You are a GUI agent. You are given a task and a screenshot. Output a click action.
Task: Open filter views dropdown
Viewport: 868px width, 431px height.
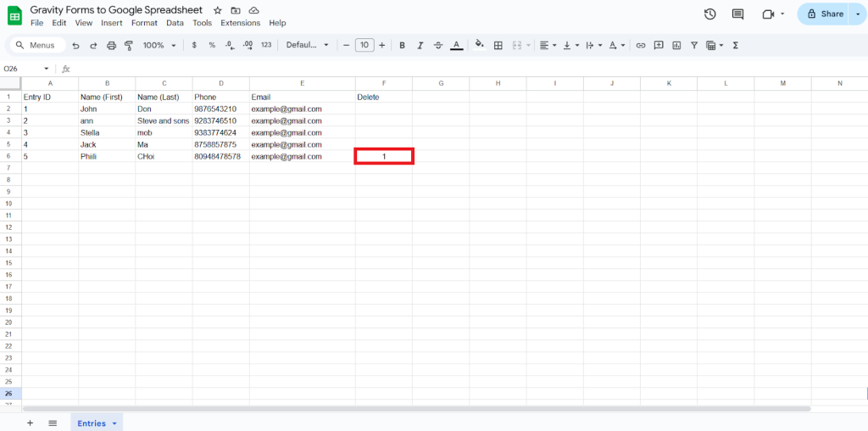(x=715, y=46)
